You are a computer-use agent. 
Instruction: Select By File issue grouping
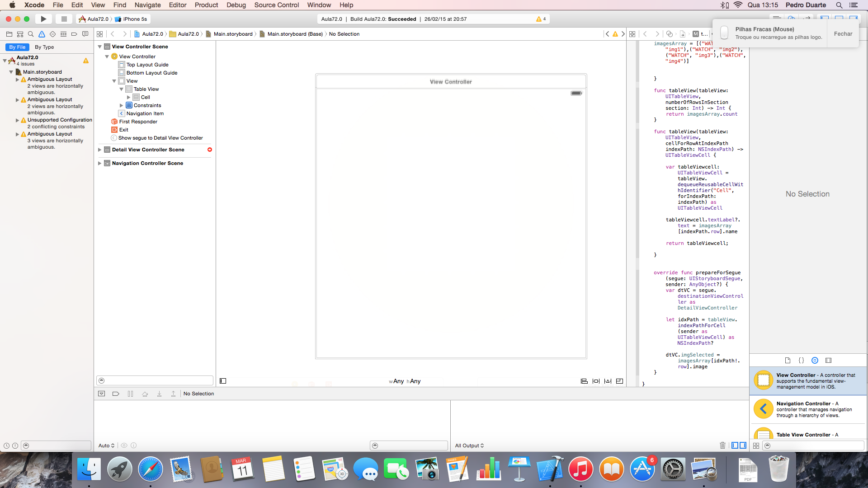[17, 47]
